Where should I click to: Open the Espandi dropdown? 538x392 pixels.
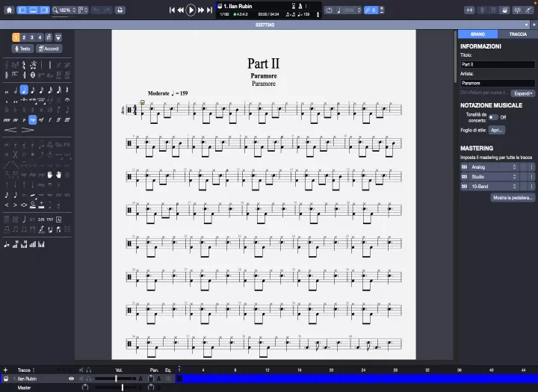(523, 93)
